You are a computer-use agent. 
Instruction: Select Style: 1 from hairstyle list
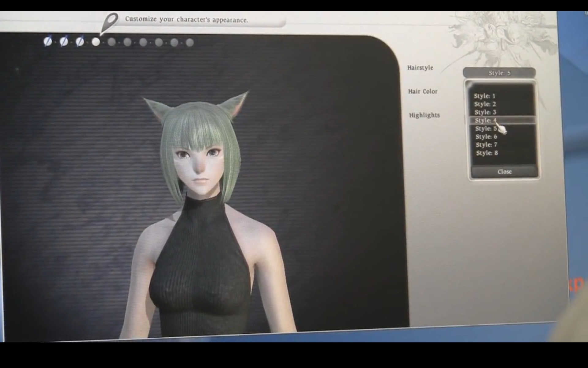point(484,96)
